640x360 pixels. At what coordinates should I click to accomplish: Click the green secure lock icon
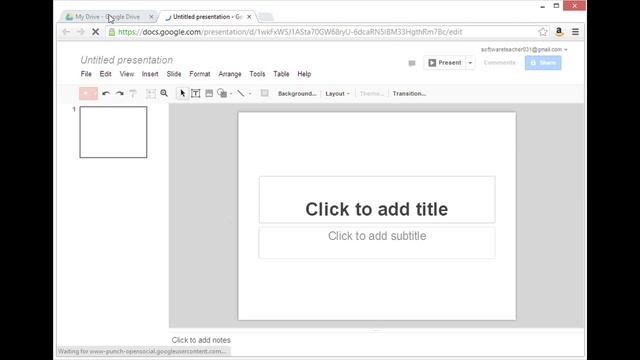(111, 32)
